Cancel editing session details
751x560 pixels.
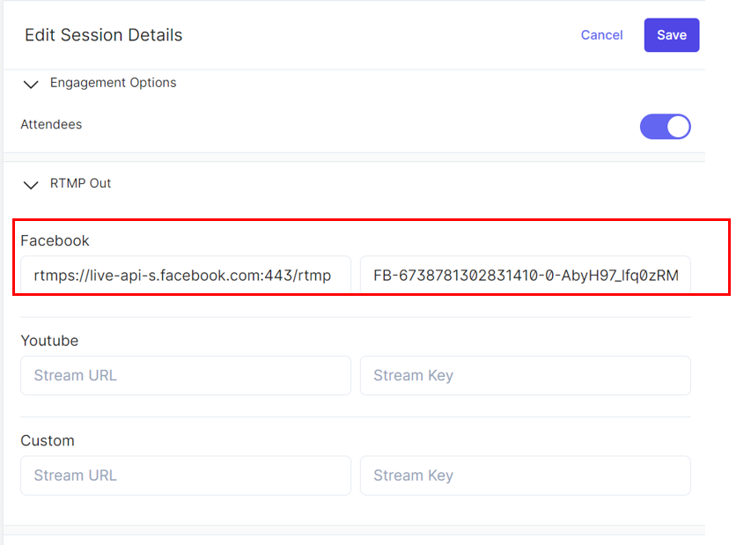[x=601, y=35]
